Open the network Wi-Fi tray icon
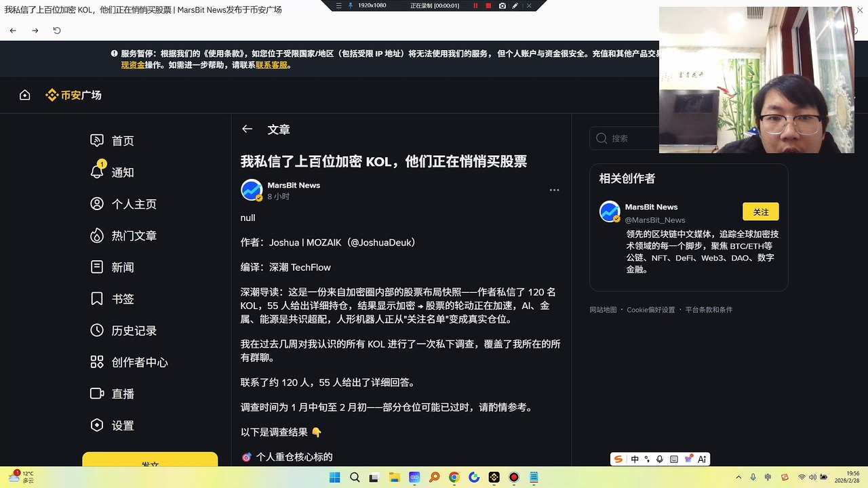This screenshot has width=868, height=488. click(x=802, y=477)
